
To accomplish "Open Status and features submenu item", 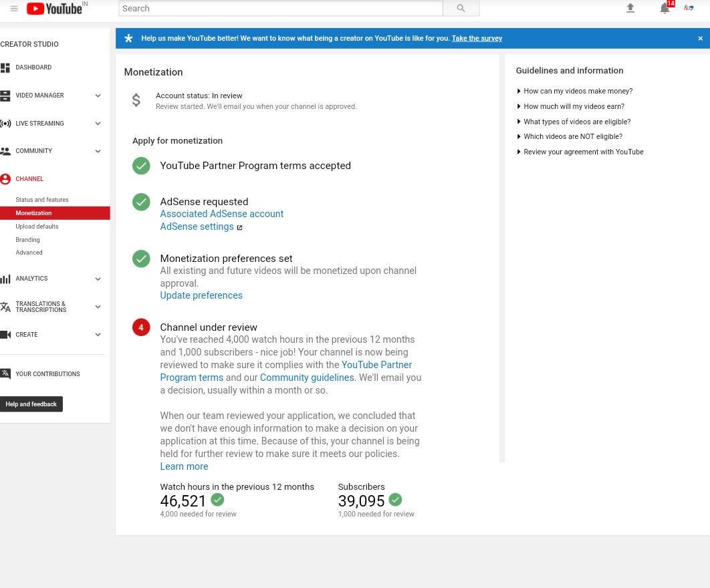I will [x=42, y=200].
